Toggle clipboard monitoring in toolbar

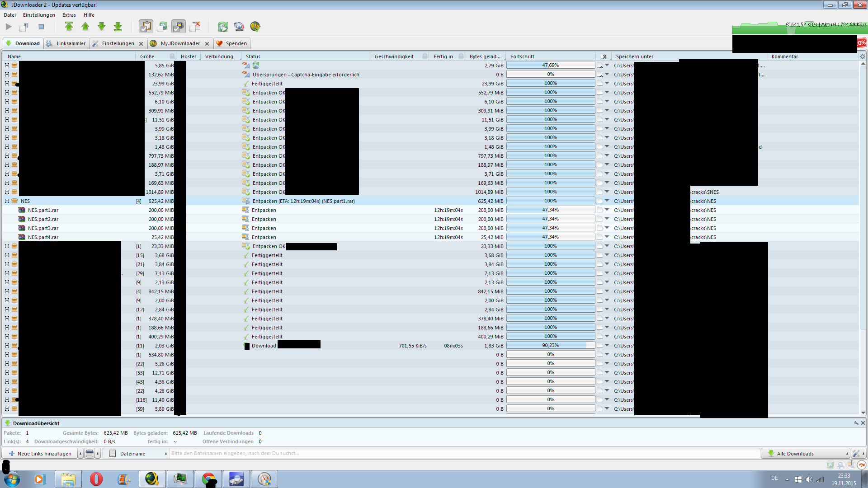[x=146, y=27]
